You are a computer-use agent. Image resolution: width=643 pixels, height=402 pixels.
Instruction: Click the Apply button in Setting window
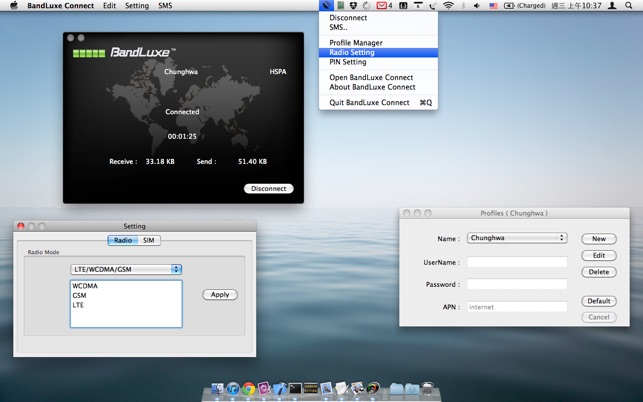click(220, 295)
